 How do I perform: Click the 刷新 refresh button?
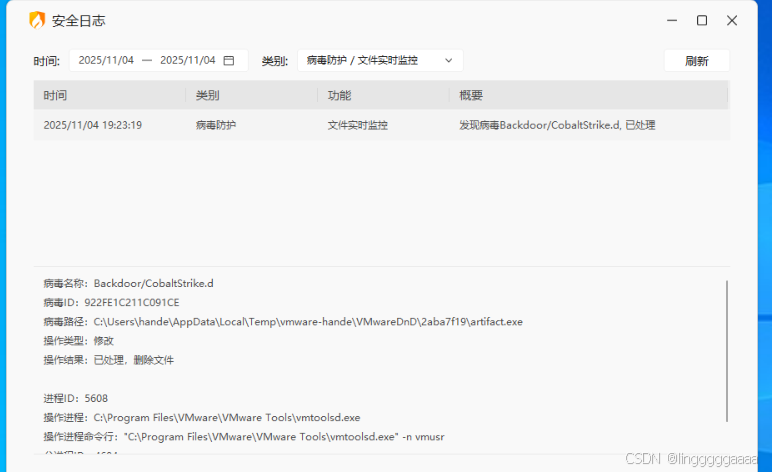pos(697,61)
